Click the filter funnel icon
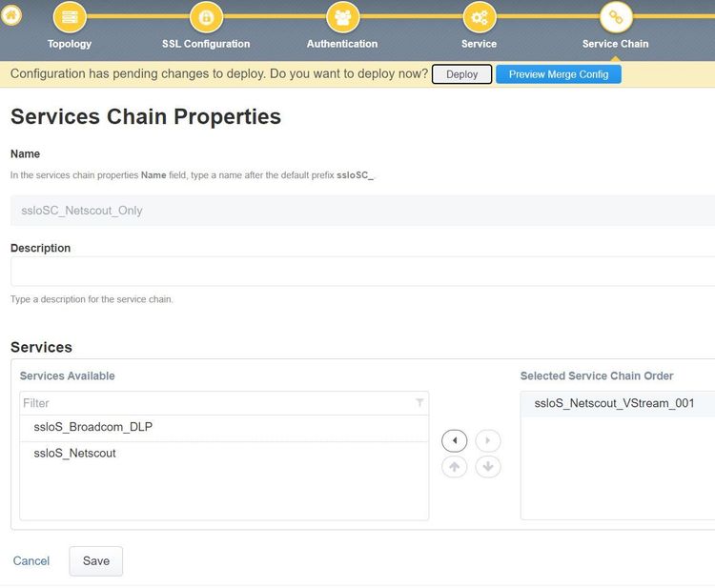The width and height of the screenshot is (715, 588). [419, 403]
